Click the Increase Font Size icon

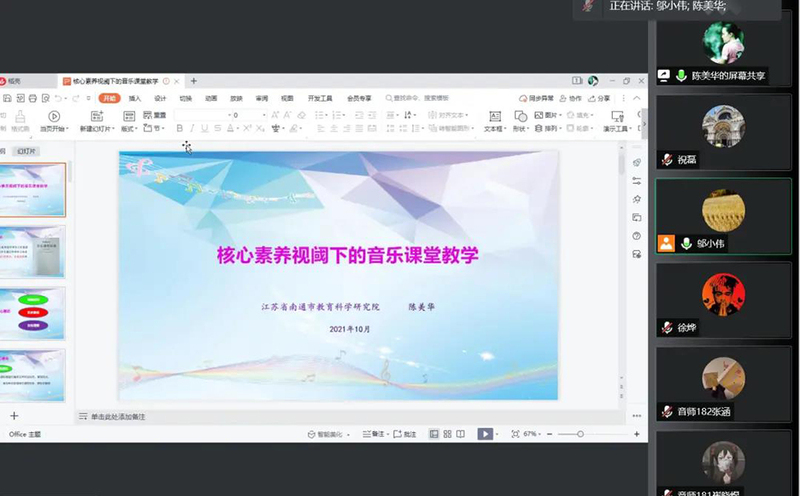pos(275,115)
